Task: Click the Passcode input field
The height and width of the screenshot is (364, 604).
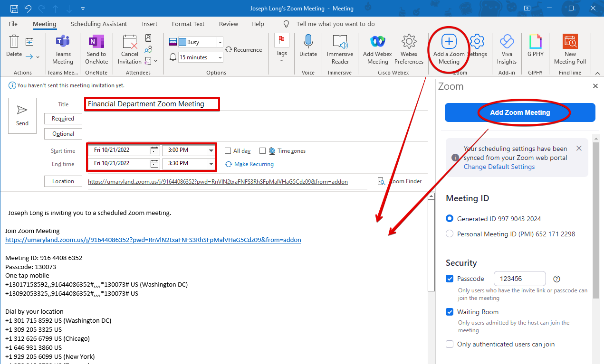Action: [519, 279]
